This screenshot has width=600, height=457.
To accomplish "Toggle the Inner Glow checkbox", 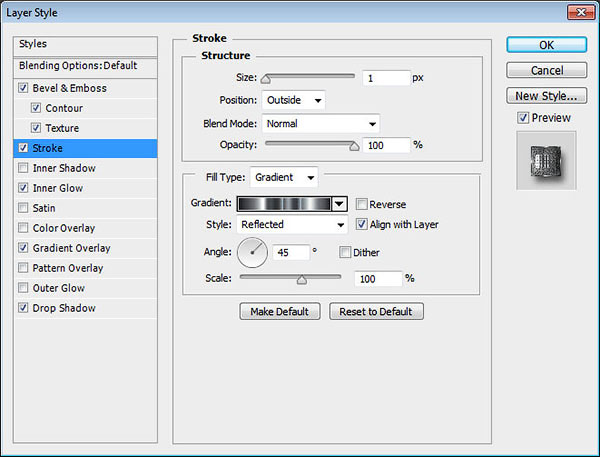I will coord(23,188).
